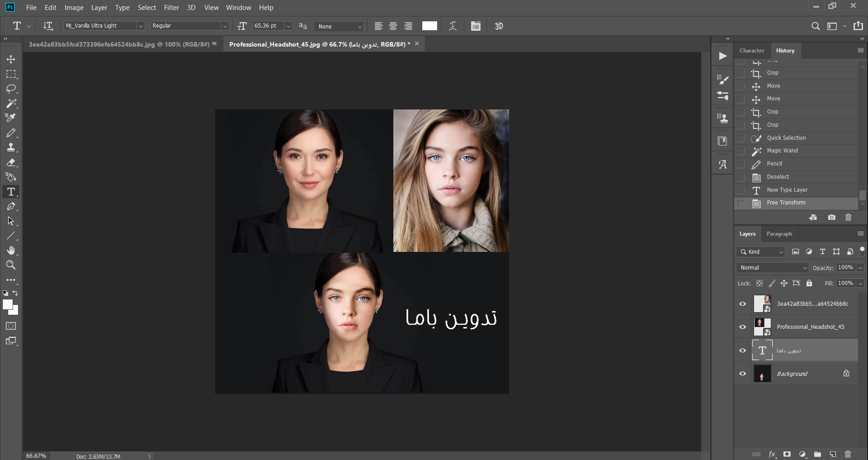
Task: Switch to the Paragraph tab
Action: point(779,234)
